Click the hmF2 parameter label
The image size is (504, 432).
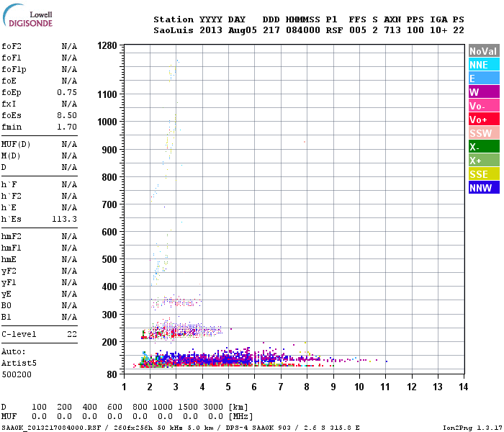[x=12, y=237]
